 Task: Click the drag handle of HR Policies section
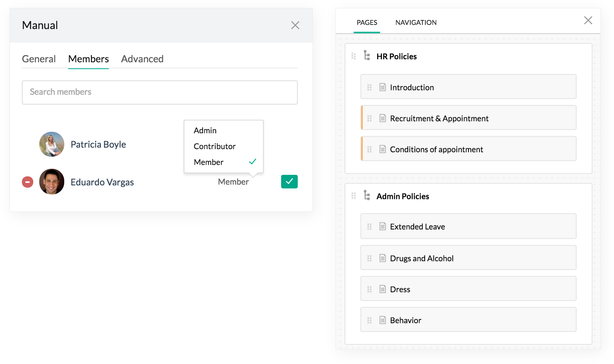[x=354, y=56]
